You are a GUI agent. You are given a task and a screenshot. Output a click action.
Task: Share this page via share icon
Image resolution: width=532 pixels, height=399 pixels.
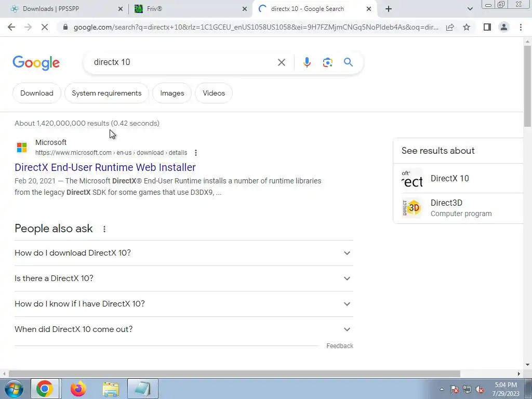450,27
